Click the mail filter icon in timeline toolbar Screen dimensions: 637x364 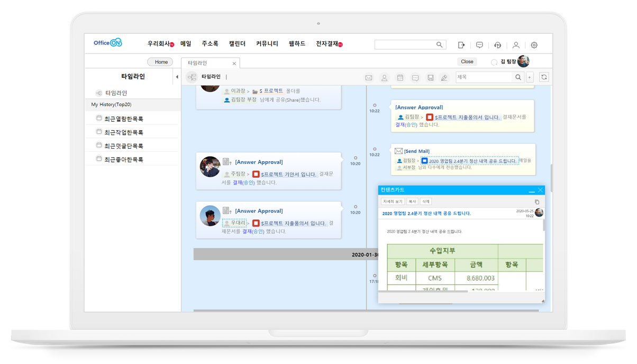(x=369, y=78)
